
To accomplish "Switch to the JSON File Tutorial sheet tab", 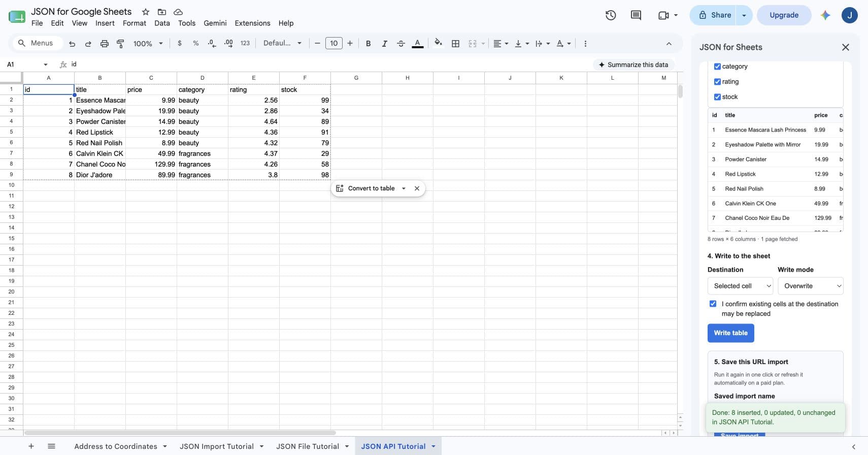I will click(x=308, y=446).
